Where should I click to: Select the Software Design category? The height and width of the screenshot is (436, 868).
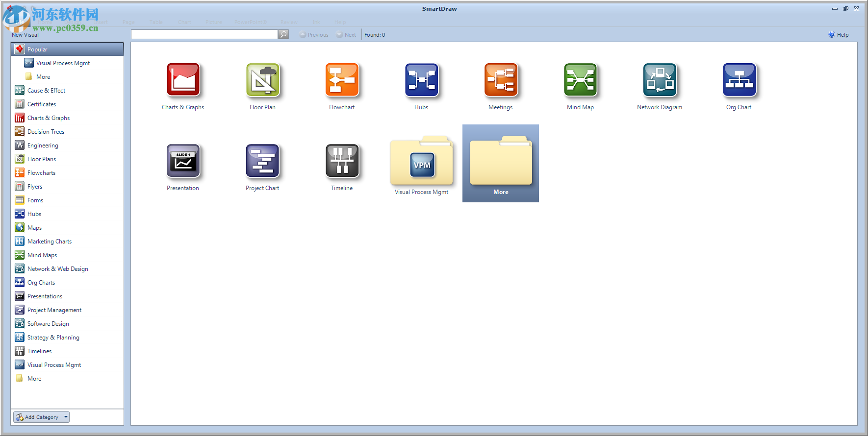pos(48,324)
